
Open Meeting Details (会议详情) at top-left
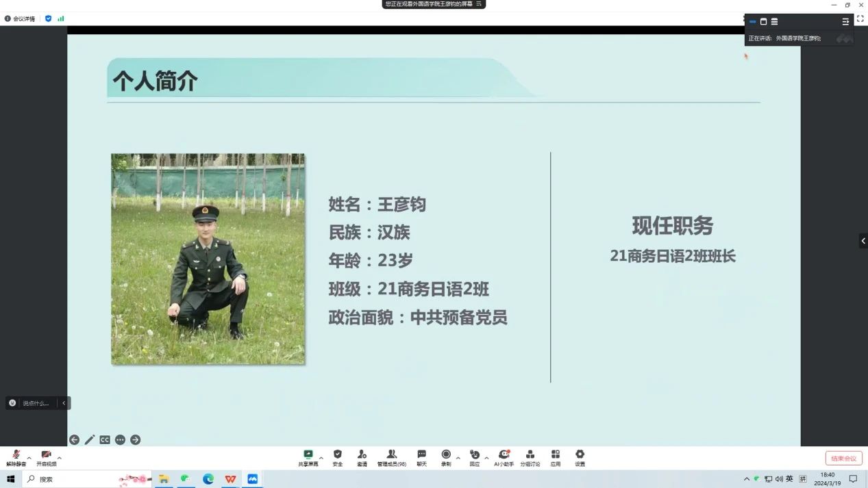[20, 18]
